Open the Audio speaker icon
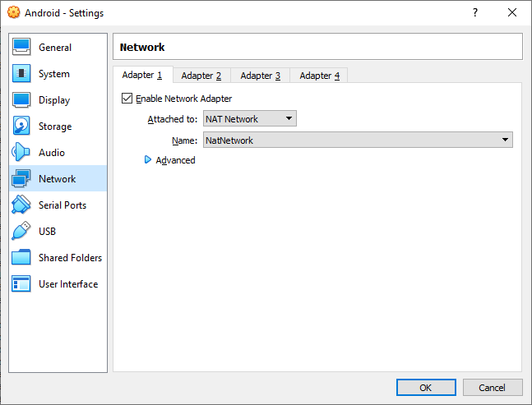This screenshot has width=532, height=405. click(x=21, y=152)
